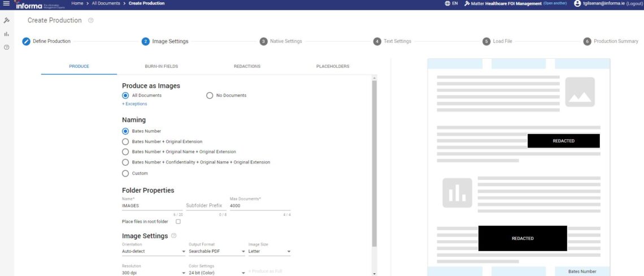The width and height of the screenshot is (644, 276).
Task: Click the user account avatar icon
Action: [x=577, y=3]
